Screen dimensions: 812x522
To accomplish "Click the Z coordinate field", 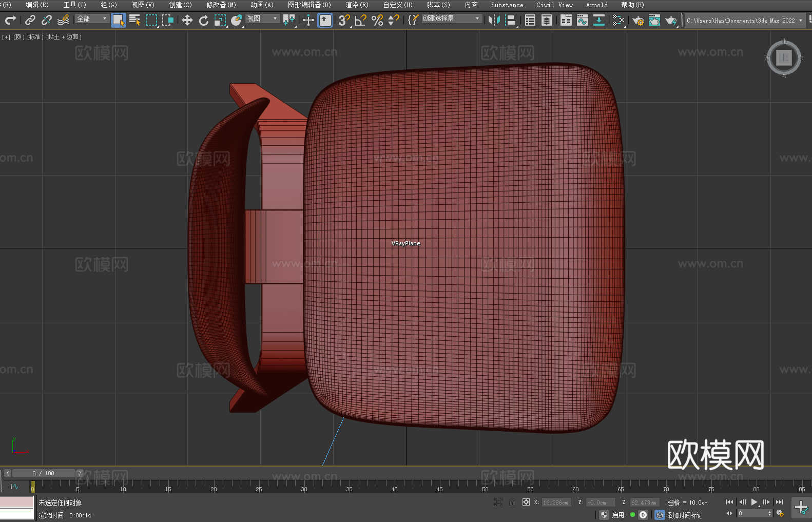I will click(x=644, y=502).
